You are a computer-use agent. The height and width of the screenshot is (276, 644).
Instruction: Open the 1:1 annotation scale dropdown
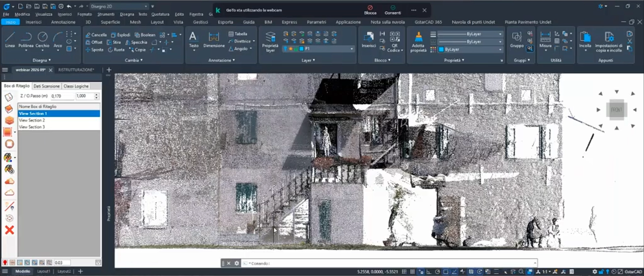tap(546, 272)
